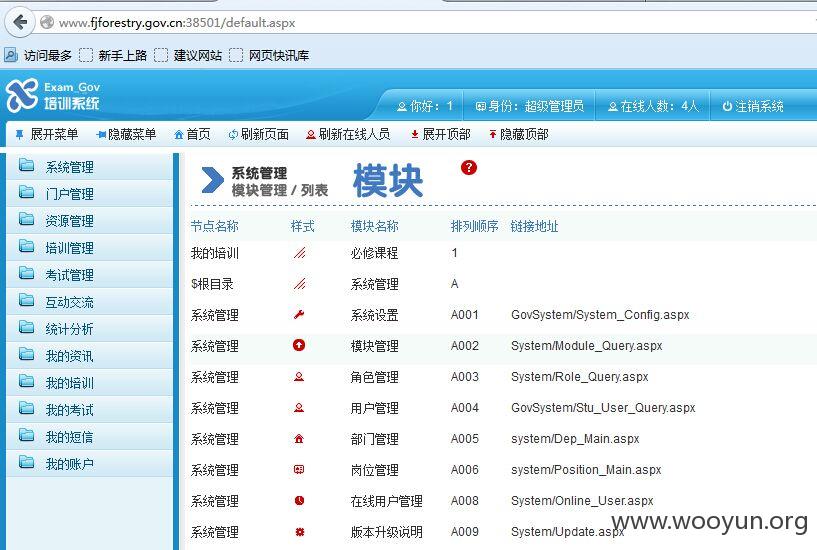Image resolution: width=817 pixels, height=550 pixels.
Task: Click the globe icon in address bar
Action: click(x=47, y=22)
